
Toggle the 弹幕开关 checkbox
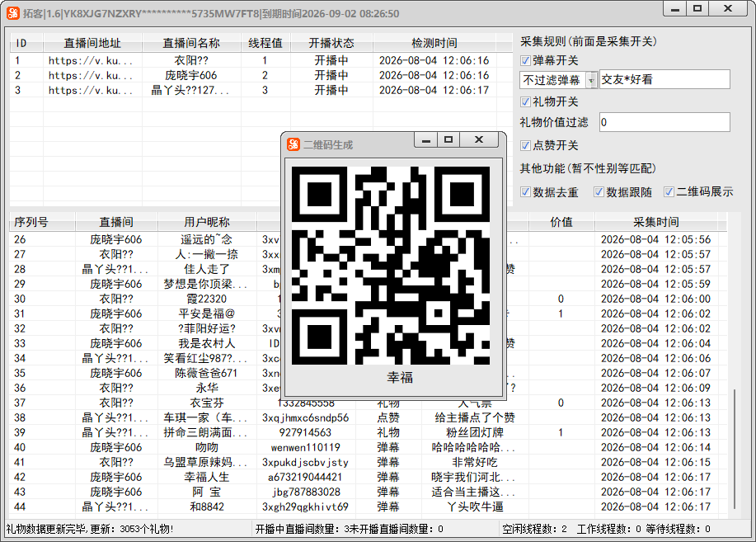(525, 61)
